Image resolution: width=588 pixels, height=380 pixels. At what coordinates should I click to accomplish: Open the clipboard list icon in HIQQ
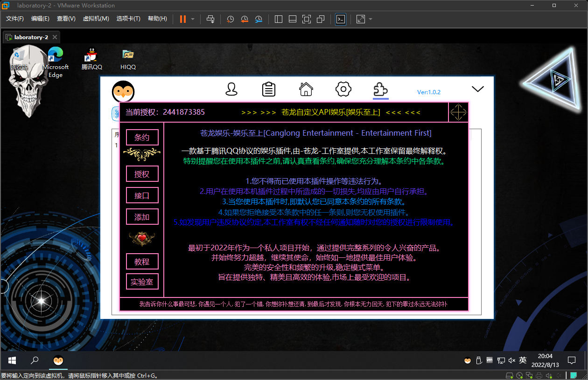[269, 89]
